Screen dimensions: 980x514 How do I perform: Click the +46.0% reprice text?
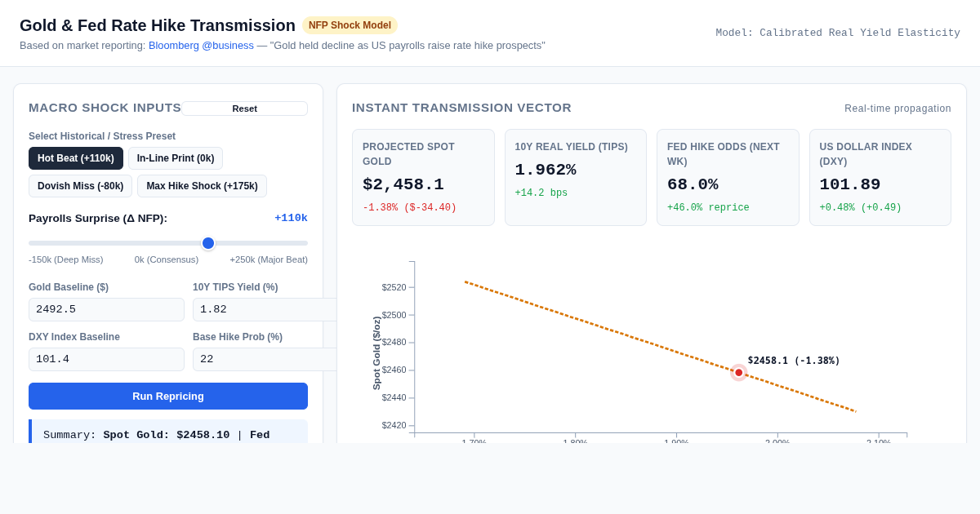coord(708,208)
